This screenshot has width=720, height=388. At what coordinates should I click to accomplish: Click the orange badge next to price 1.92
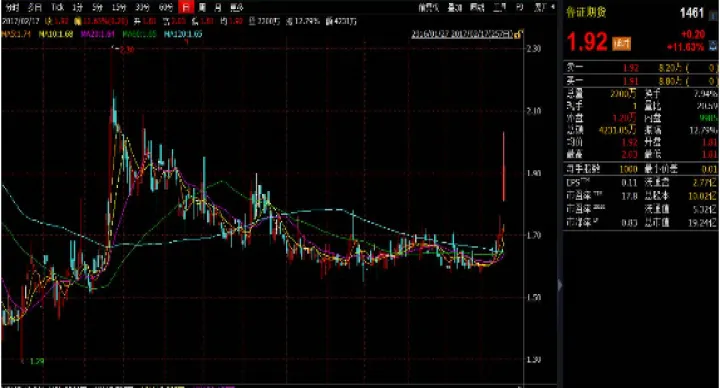pos(622,44)
